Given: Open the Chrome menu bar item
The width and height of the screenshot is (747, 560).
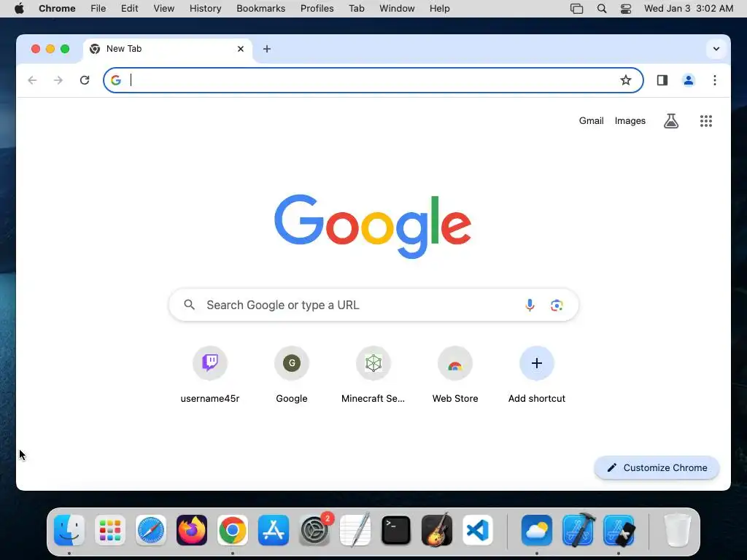Looking at the screenshot, I should coord(57,9).
